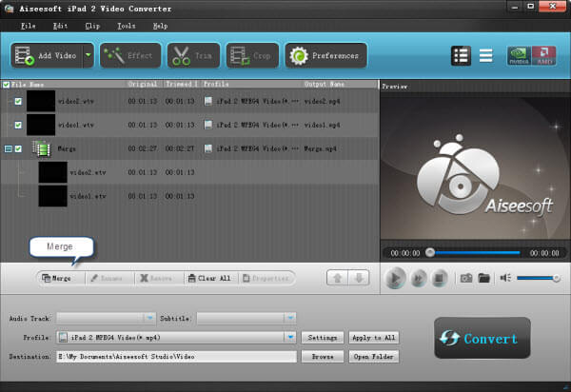Select video1.wtv thumbnail under Merge
Image resolution: width=571 pixels, height=392 pixels.
point(52,196)
